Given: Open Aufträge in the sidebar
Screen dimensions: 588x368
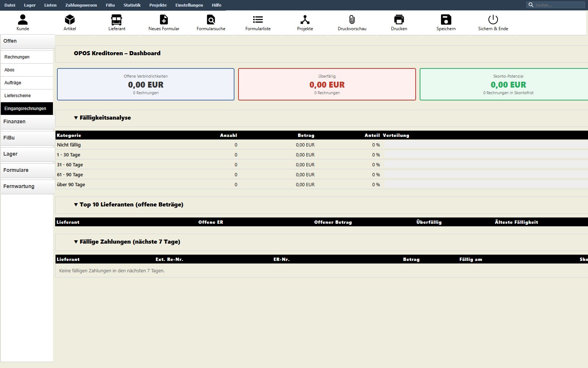Looking at the screenshot, I should 27,83.
